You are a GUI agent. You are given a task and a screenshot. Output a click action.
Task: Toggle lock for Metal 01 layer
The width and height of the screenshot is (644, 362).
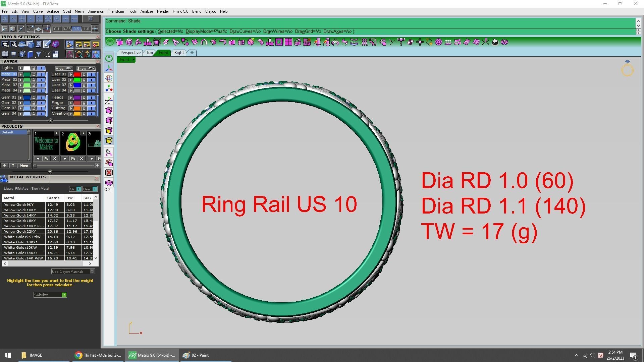click(x=34, y=74)
